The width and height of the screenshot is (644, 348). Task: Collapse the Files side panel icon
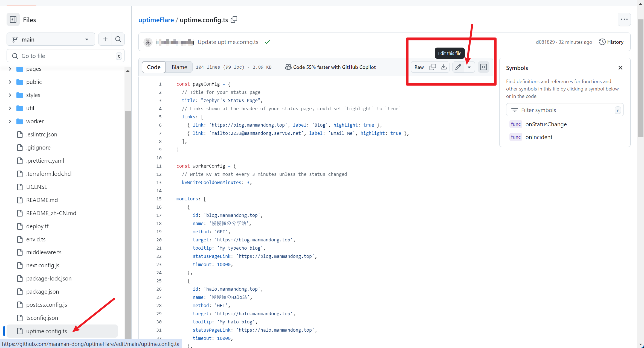point(13,20)
